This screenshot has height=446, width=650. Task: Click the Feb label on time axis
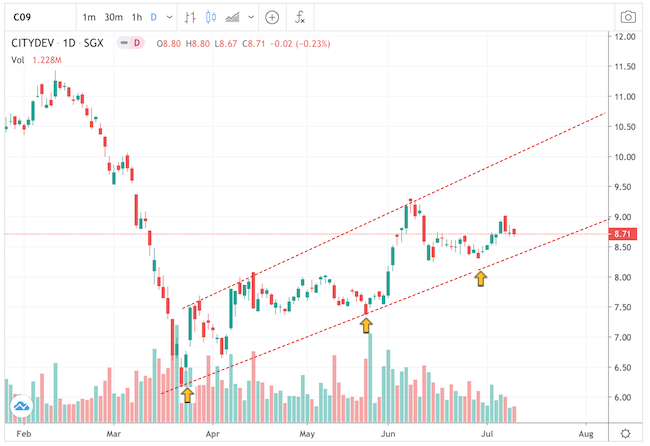pos(24,434)
